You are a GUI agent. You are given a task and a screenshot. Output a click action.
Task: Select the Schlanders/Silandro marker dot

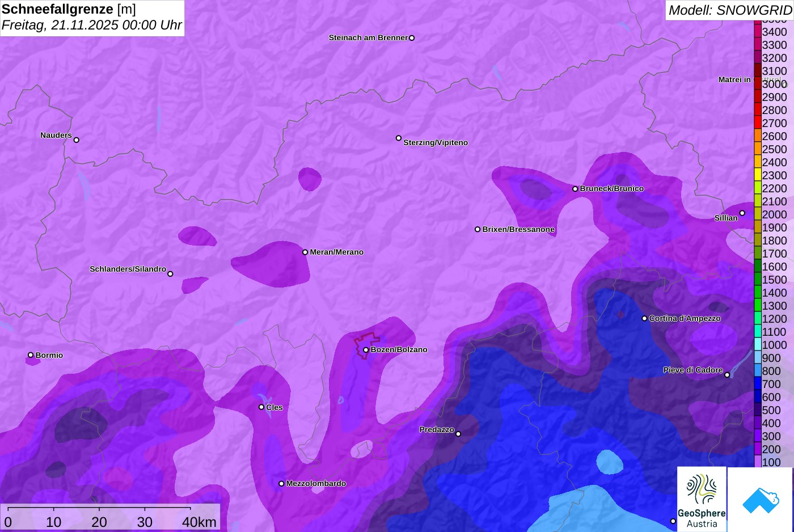pos(170,274)
